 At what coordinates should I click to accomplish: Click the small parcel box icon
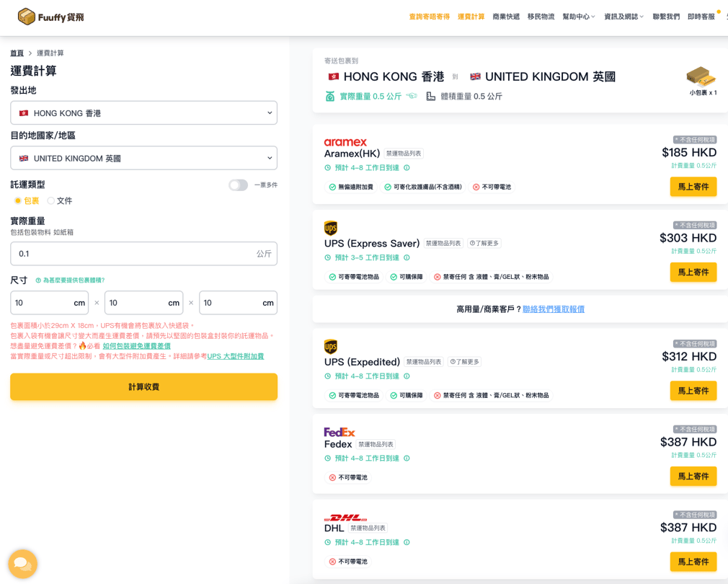point(701,76)
